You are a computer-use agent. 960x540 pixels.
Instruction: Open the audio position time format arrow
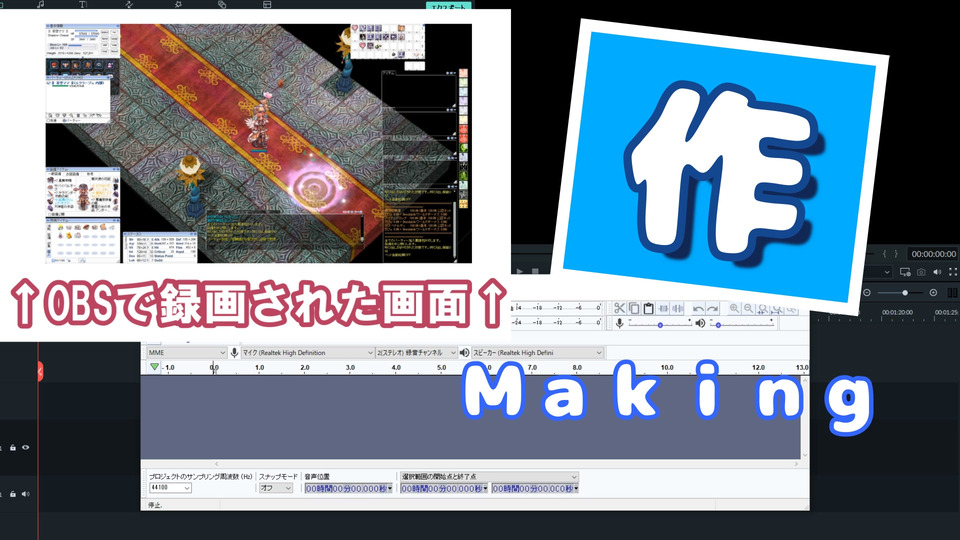point(391,489)
